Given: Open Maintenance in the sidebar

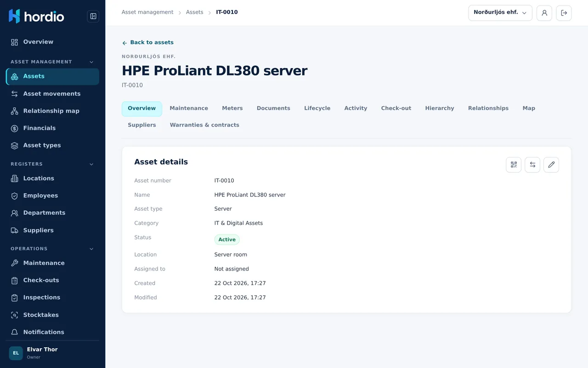Looking at the screenshot, I should [52, 263].
